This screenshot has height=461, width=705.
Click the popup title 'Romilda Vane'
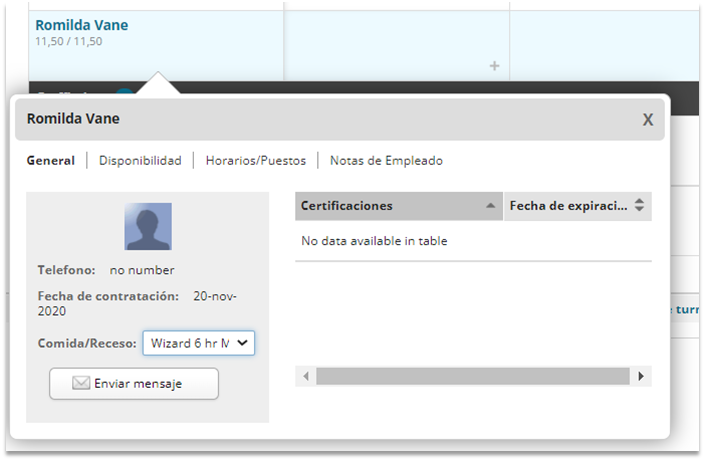[x=73, y=119]
